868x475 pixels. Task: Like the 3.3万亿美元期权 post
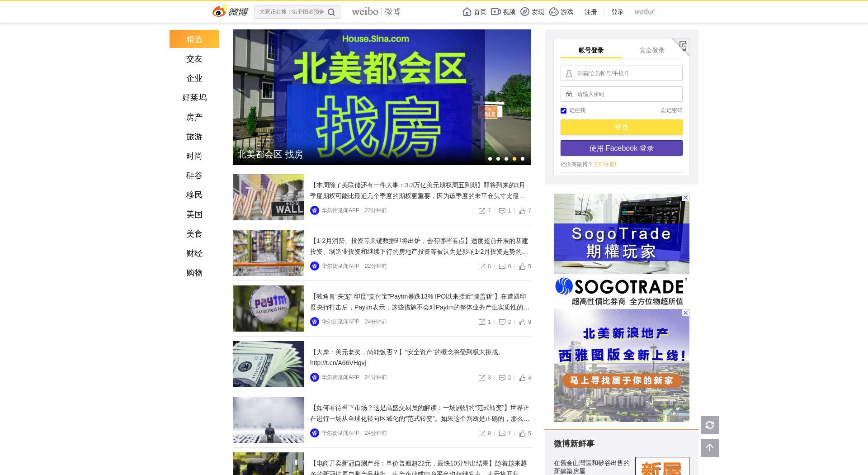(x=525, y=211)
